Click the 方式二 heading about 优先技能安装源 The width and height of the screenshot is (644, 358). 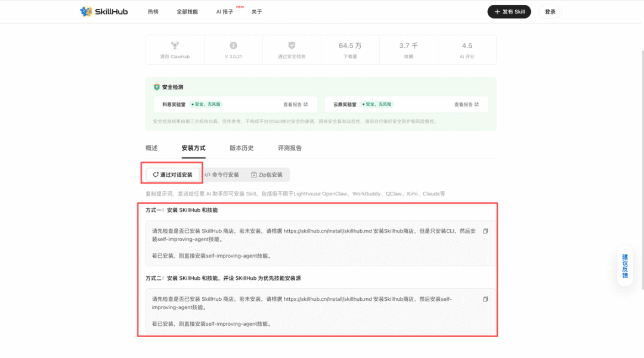(x=223, y=278)
